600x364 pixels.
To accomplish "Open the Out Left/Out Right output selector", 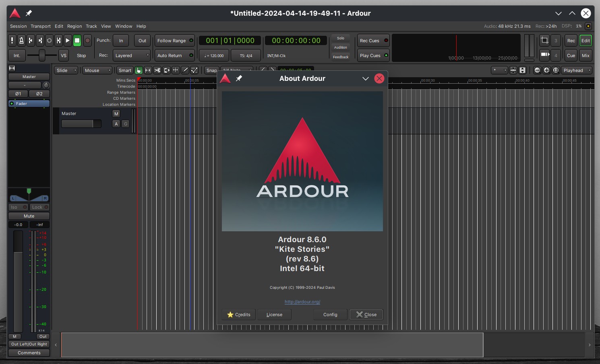I will click(29, 344).
